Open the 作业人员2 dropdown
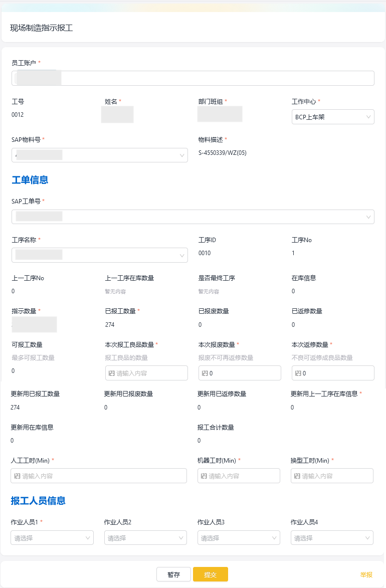 [x=145, y=538]
